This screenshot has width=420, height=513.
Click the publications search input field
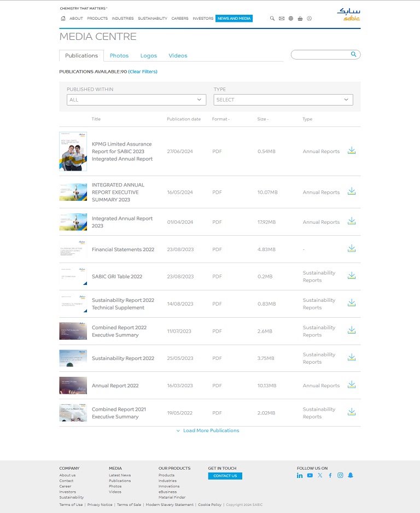pos(322,55)
